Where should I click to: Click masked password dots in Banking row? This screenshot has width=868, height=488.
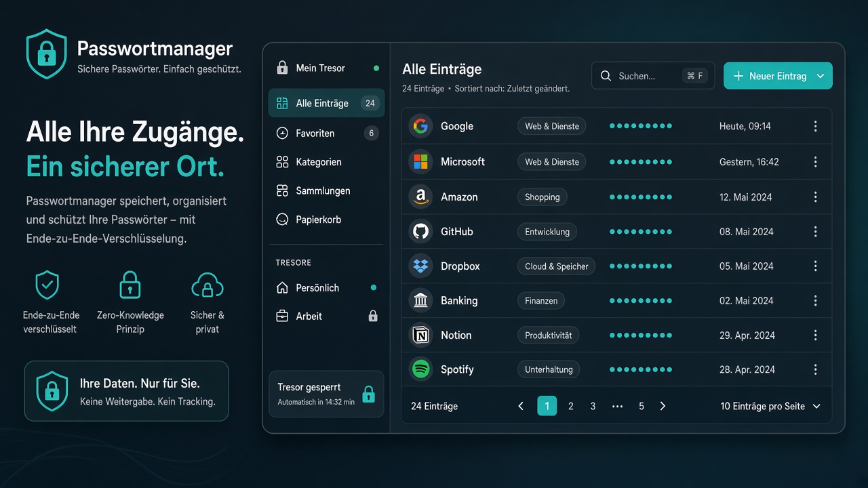click(641, 301)
